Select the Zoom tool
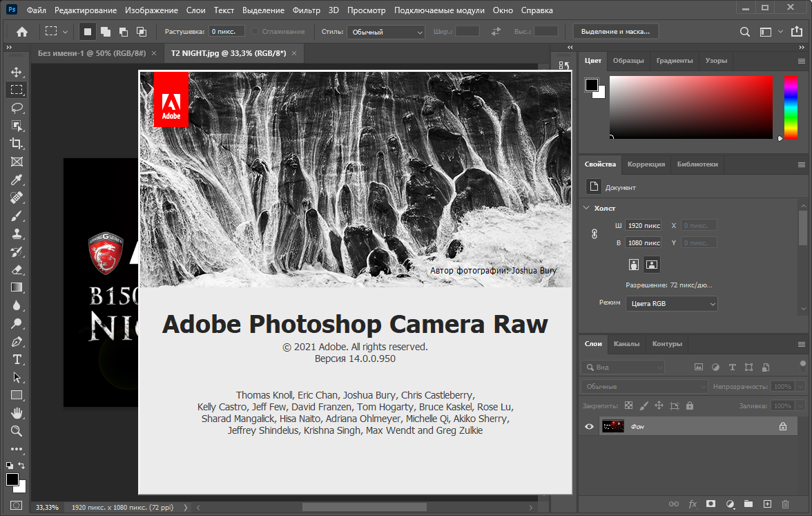 click(x=17, y=431)
